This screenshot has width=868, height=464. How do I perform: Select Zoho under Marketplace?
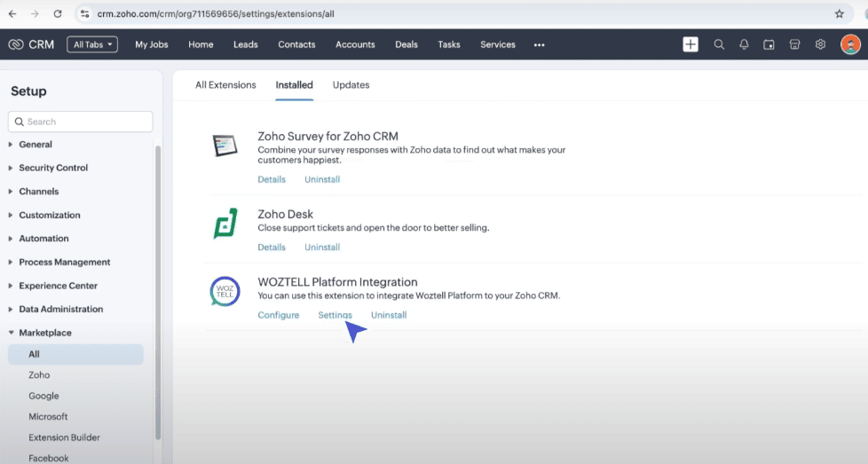[39, 375]
